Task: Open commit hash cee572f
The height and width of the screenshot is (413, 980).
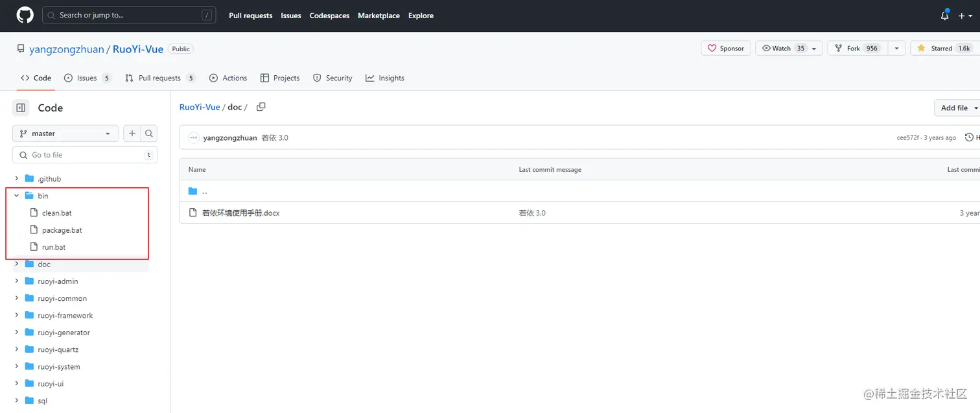Action: 907,138
